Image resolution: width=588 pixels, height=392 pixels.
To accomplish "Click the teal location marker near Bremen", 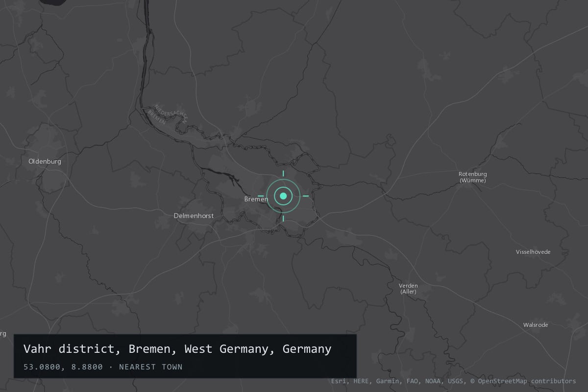I will (x=283, y=196).
